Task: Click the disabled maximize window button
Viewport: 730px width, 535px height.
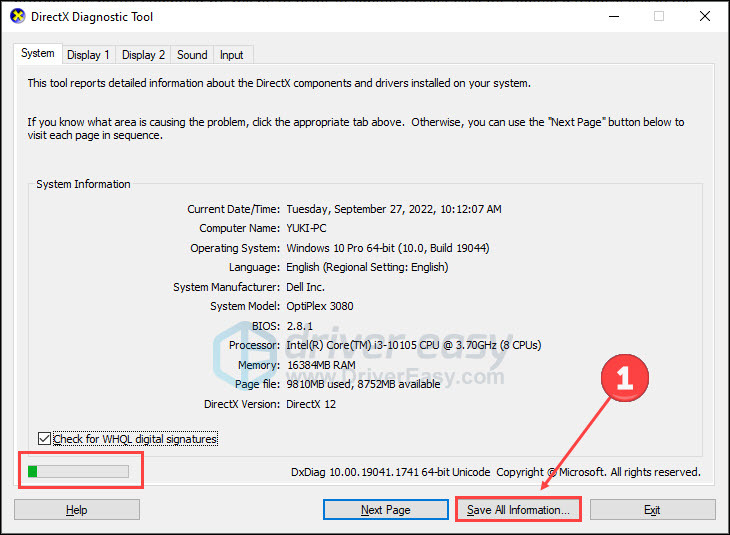Action: [659, 17]
